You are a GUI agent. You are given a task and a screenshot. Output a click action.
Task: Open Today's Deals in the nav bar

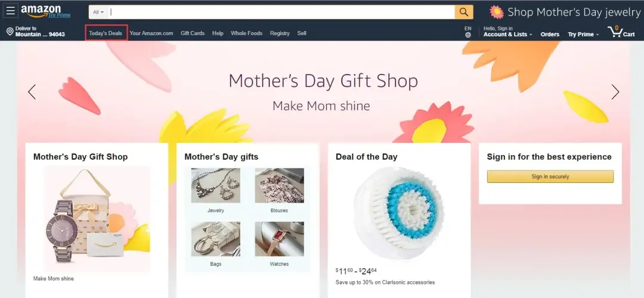point(106,33)
